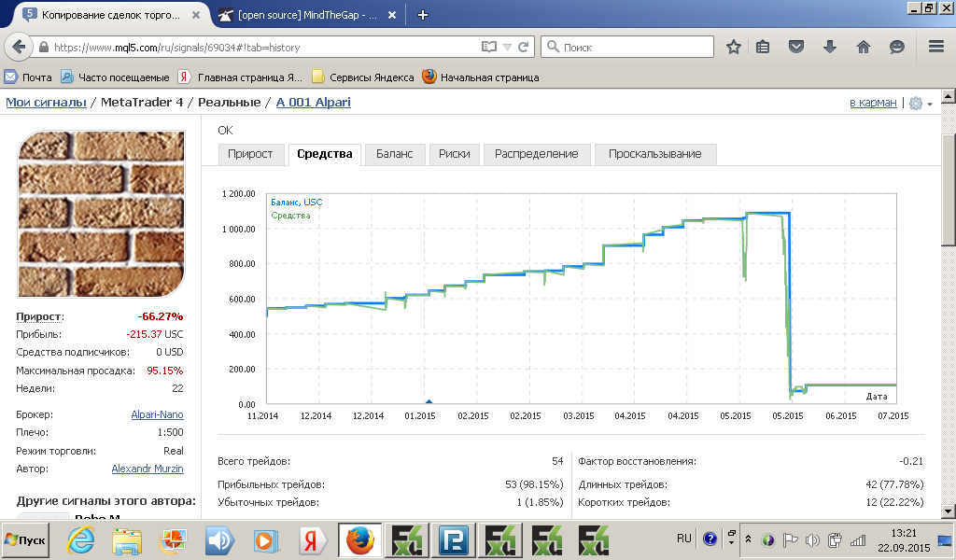Open the Риски tab
This screenshot has height=560, width=956.
tap(455, 154)
